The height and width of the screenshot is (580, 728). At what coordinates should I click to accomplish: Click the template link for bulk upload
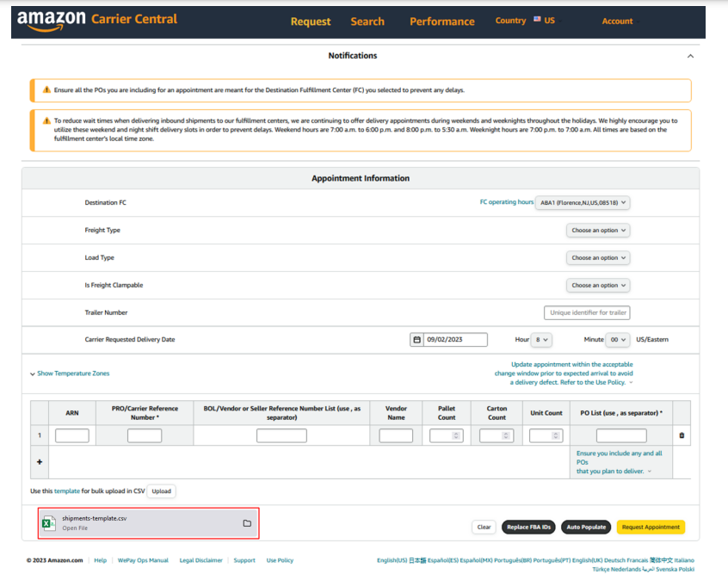67,491
